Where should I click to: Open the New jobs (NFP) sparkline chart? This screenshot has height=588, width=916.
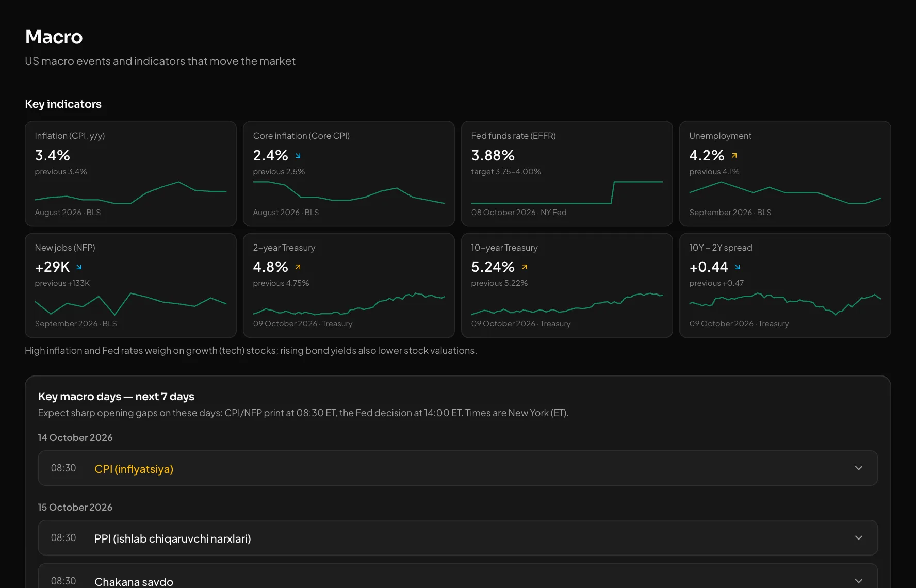click(130, 304)
